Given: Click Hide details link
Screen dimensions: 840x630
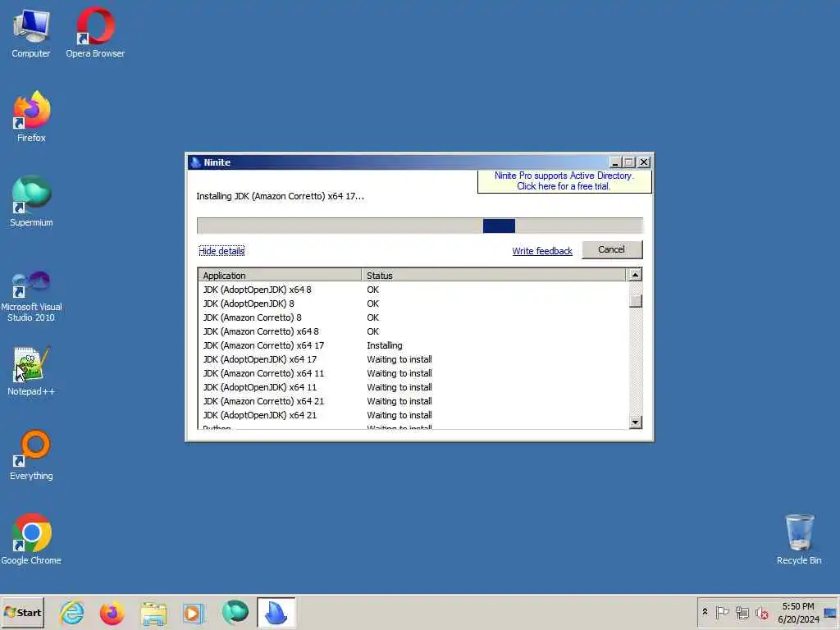Looking at the screenshot, I should 221,251.
